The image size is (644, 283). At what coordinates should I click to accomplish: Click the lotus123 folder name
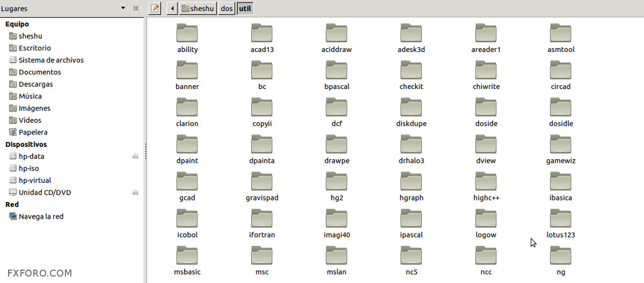(561, 235)
